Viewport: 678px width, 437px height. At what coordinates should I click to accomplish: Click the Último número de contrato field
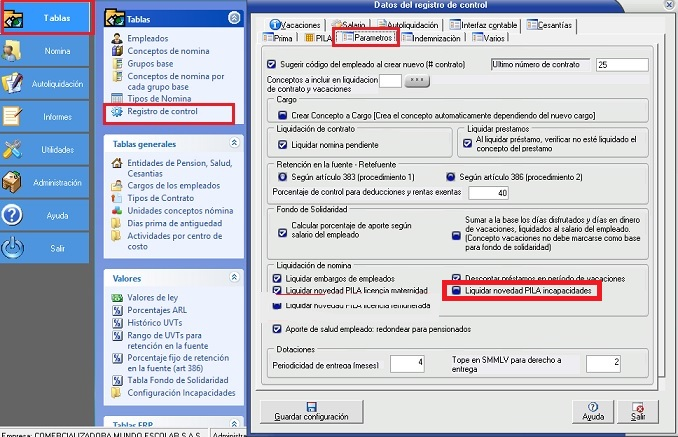(620, 64)
